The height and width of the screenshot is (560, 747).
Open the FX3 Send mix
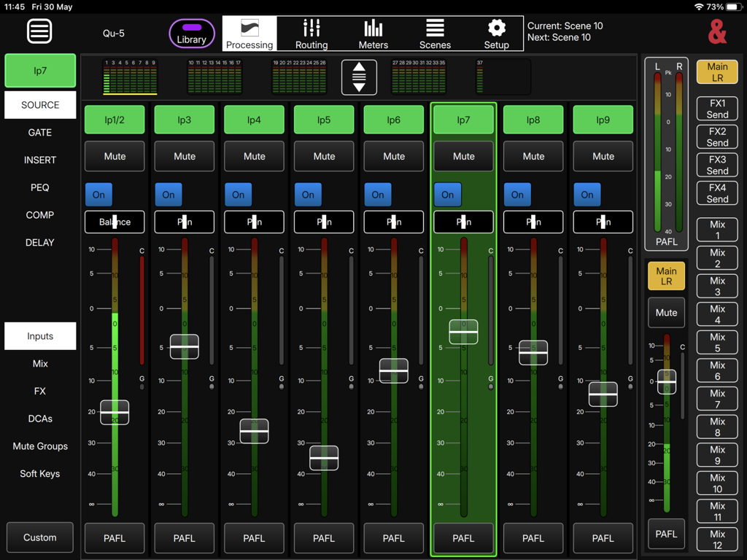click(x=717, y=165)
